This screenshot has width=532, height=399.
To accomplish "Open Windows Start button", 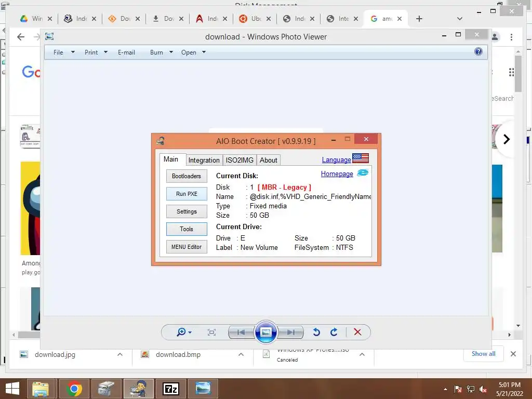I will (x=12, y=389).
